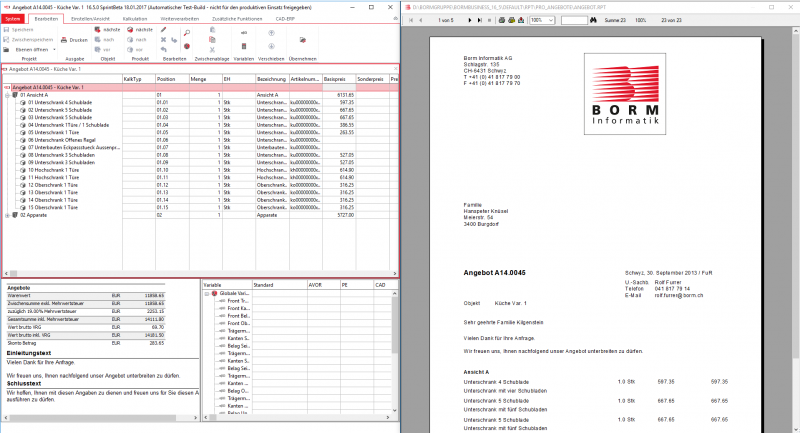Expand the 02 Apparate tree node
This screenshot has height=433, width=800.
pyautogui.click(x=9, y=214)
